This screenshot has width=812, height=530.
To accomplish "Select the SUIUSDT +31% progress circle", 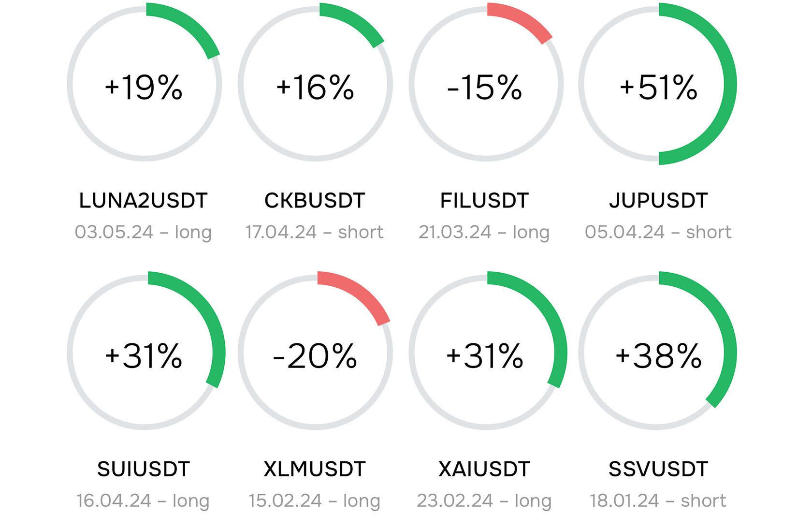I will click(145, 352).
